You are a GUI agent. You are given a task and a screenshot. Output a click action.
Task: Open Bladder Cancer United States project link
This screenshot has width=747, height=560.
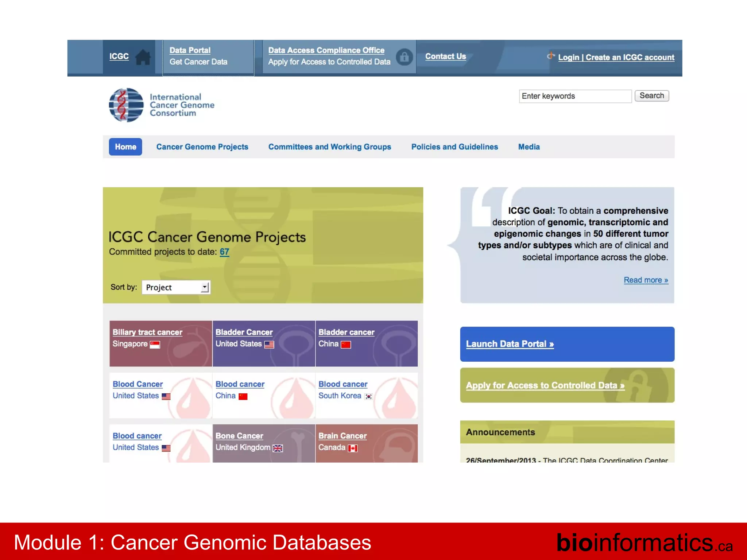244,332
